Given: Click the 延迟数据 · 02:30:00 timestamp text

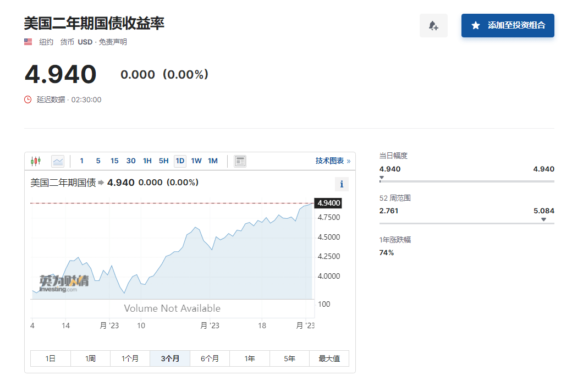Looking at the screenshot, I should 69,100.
